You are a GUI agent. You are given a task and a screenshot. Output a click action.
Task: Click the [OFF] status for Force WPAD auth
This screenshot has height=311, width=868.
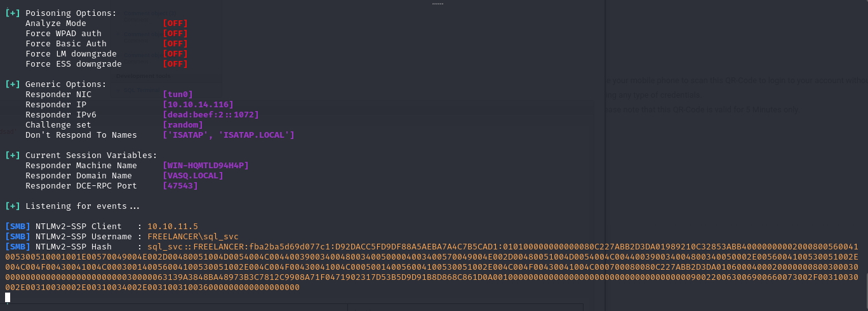[175, 34]
